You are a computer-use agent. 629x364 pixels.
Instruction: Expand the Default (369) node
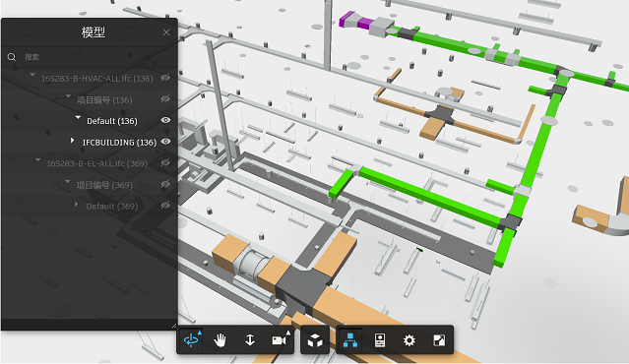(x=76, y=204)
